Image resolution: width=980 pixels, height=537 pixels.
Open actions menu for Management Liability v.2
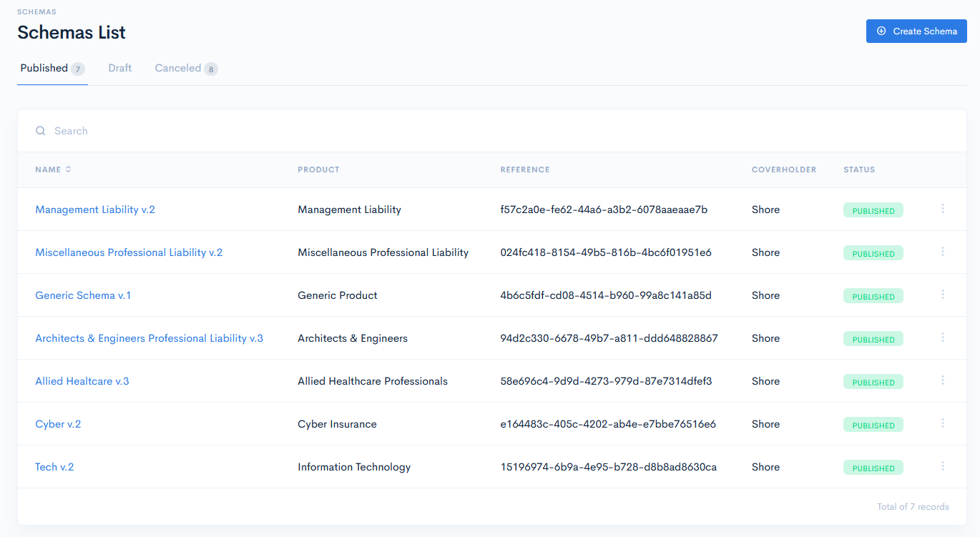pos(942,209)
